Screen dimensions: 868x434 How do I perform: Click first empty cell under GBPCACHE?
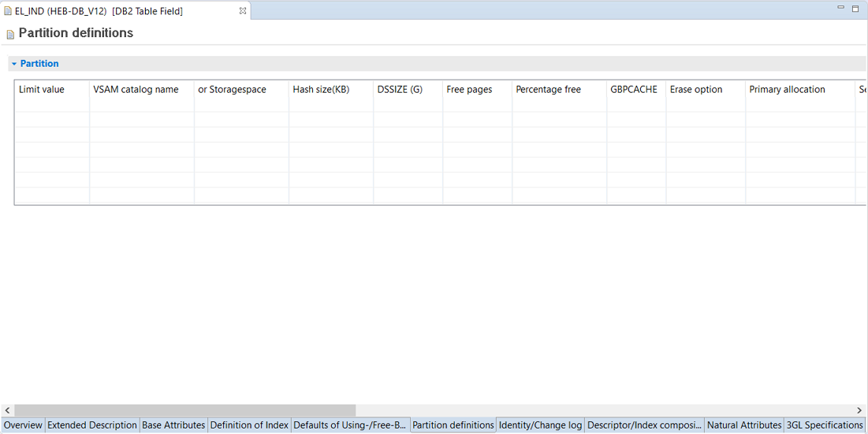635,105
